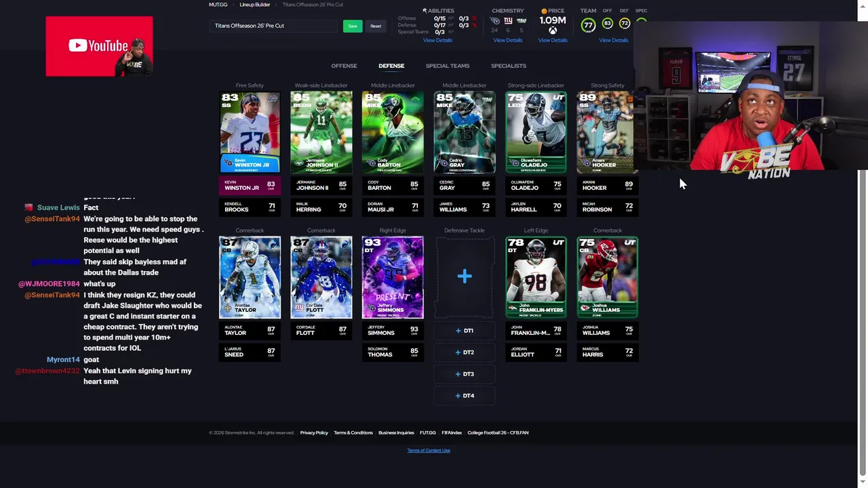Open the Special Teams tab
This screenshot has width=868, height=488.
pyautogui.click(x=448, y=66)
